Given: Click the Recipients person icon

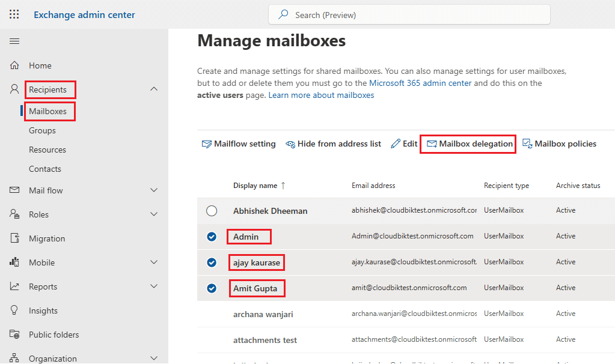Looking at the screenshot, I should (x=14, y=89).
